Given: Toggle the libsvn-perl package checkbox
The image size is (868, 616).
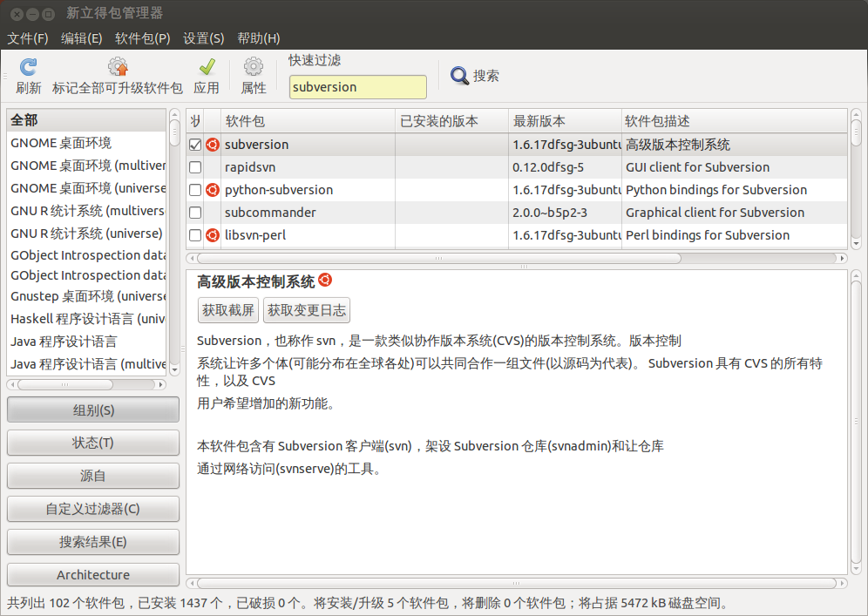Looking at the screenshot, I should (195, 235).
